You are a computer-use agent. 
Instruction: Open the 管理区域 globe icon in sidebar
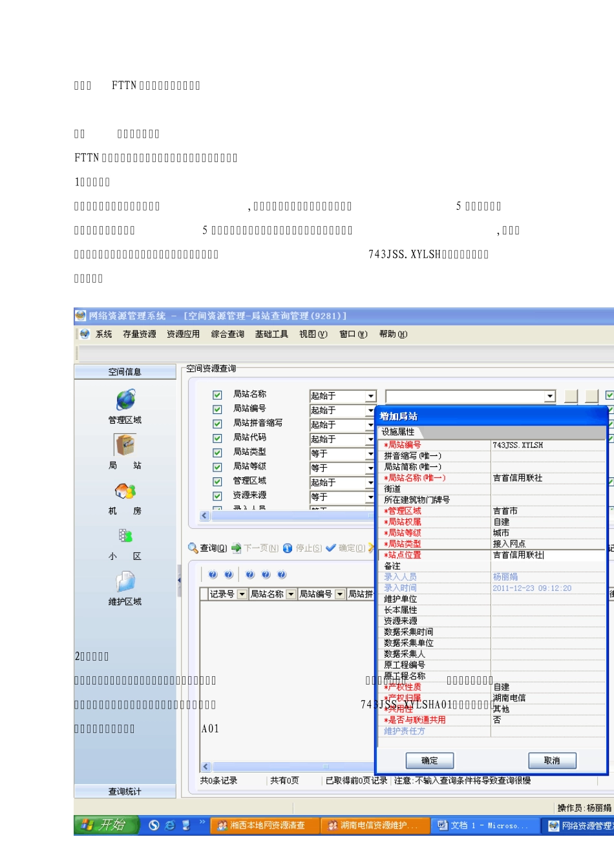click(125, 400)
